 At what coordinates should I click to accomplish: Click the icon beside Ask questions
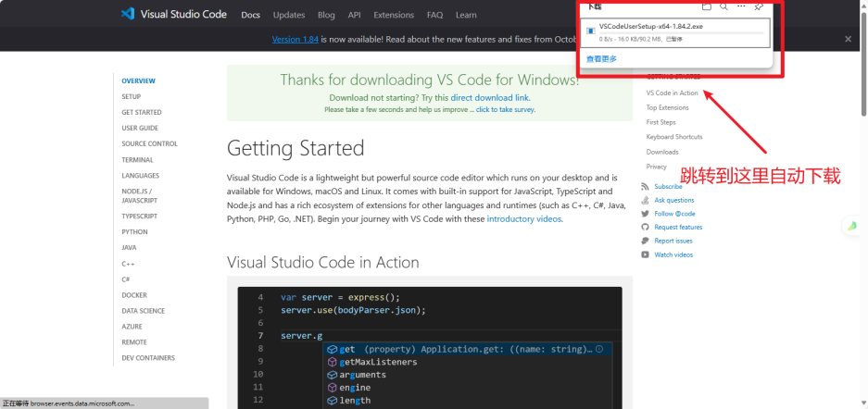tap(645, 200)
